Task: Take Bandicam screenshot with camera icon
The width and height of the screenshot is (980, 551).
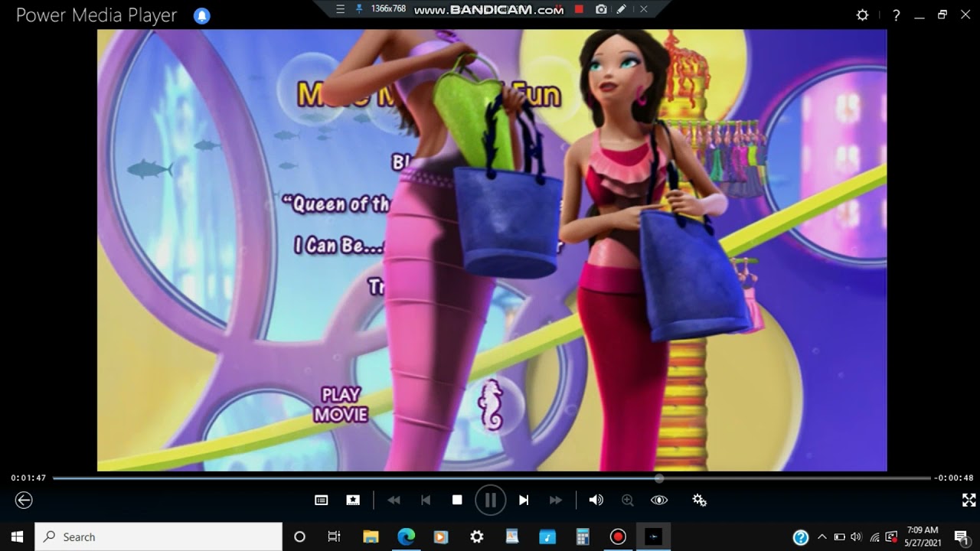Action: point(601,9)
